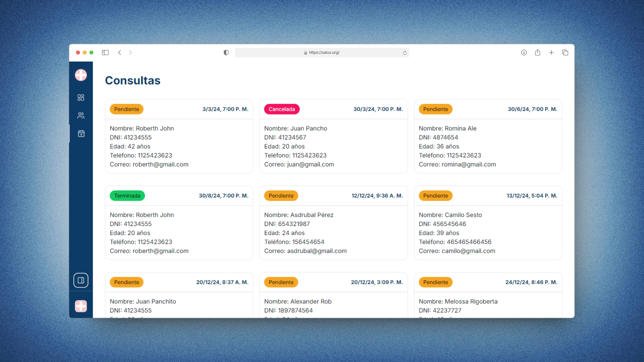
Task: Click the profile avatar at sidebar bottom
Action: pyautogui.click(x=81, y=306)
